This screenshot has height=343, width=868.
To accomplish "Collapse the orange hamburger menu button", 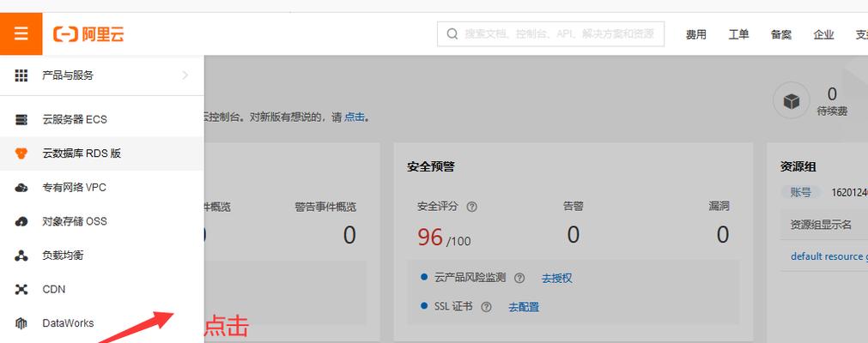I will tap(21, 33).
